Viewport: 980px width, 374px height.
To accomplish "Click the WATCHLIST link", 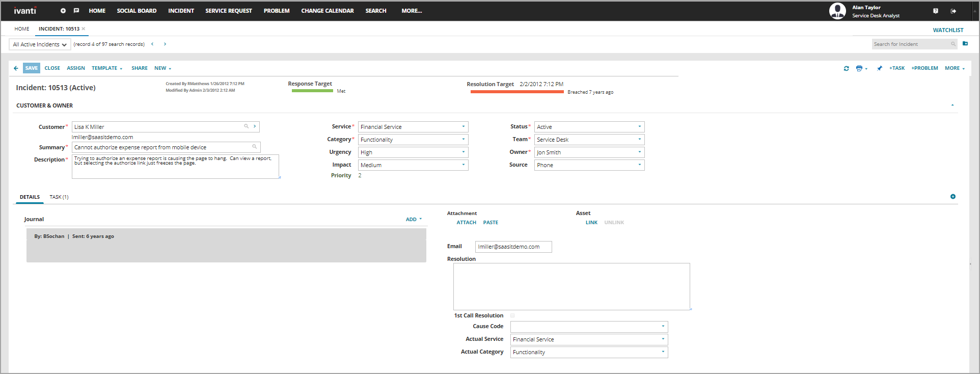I will [948, 30].
